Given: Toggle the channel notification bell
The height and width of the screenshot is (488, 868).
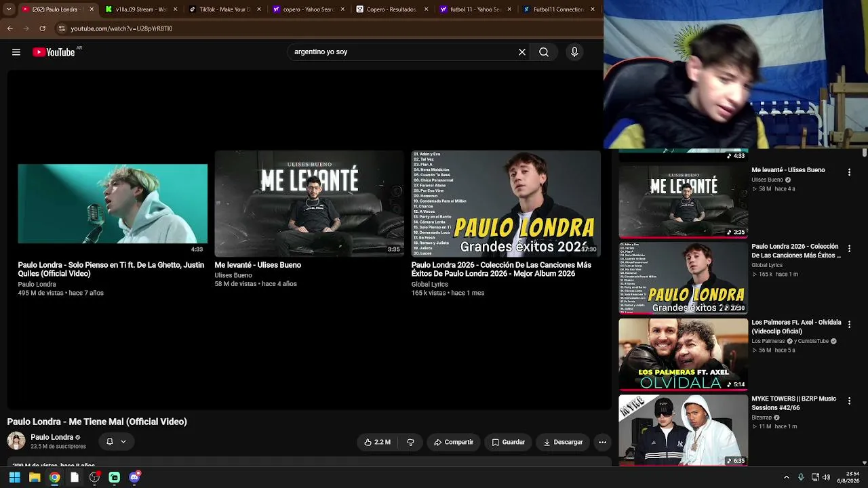Looking at the screenshot, I should pyautogui.click(x=110, y=441).
